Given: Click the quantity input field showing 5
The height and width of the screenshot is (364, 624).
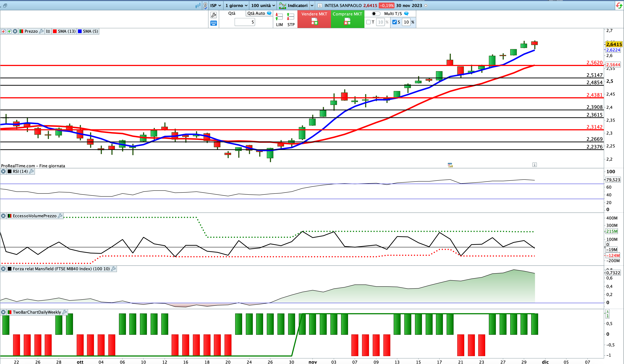Looking at the screenshot, I should 245,22.
